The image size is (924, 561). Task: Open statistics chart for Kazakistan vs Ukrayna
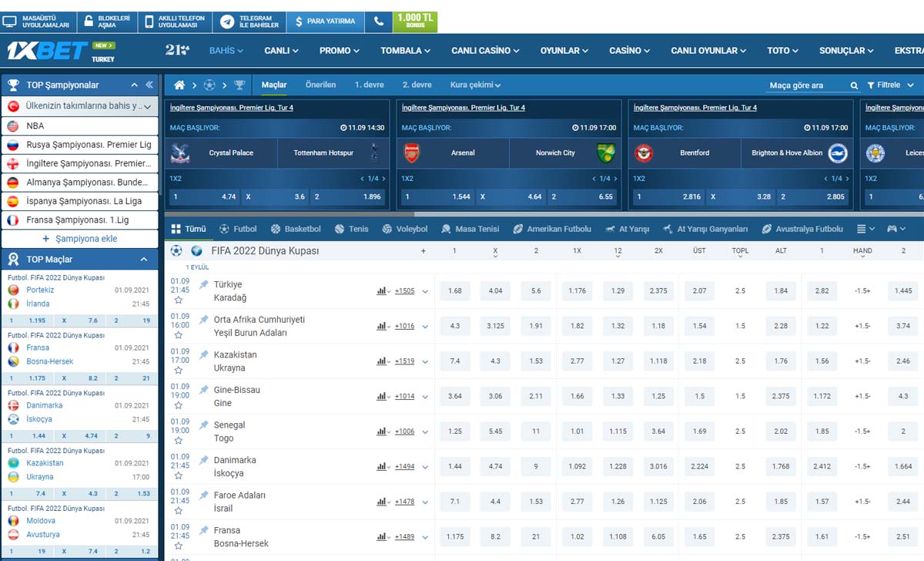pyautogui.click(x=382, y=361)
